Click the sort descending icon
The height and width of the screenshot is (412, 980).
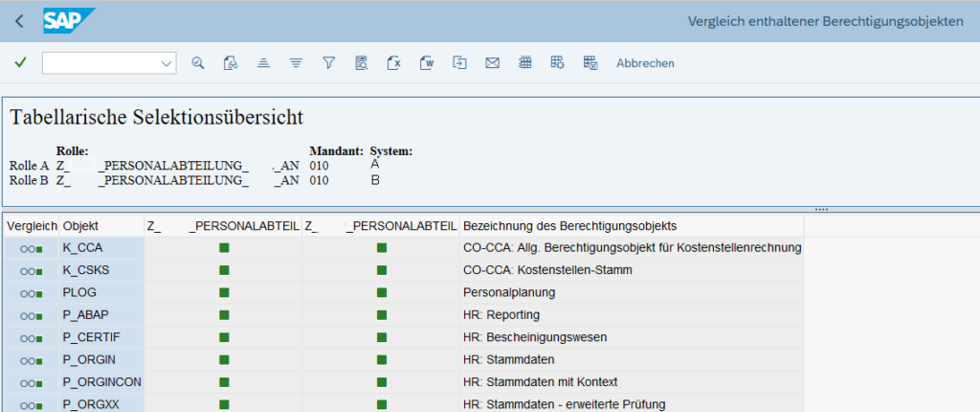[296, 63]
